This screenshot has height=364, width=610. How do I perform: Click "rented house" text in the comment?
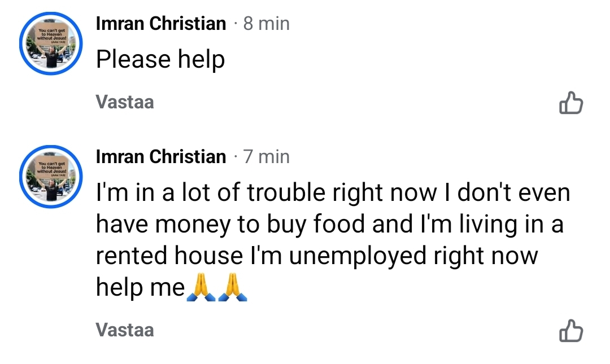pos(168,256)
